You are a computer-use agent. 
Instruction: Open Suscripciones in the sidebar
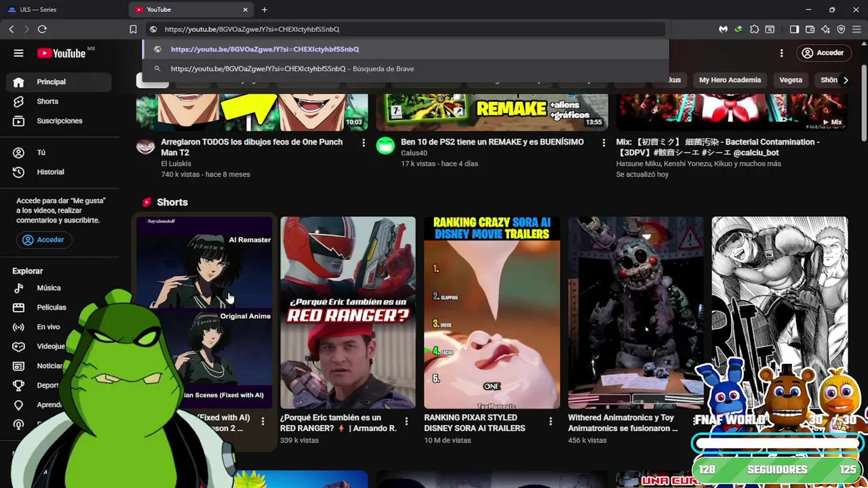59,121
